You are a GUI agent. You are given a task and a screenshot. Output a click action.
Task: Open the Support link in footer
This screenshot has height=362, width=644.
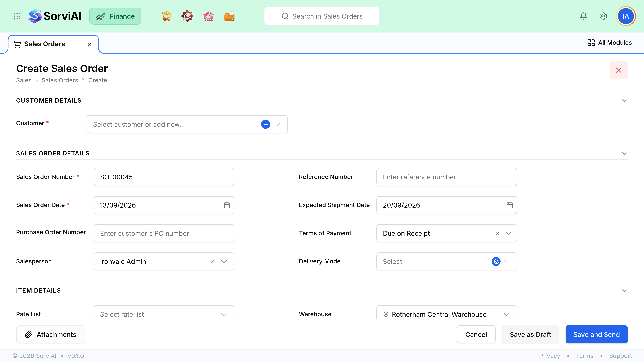point(620,356)
